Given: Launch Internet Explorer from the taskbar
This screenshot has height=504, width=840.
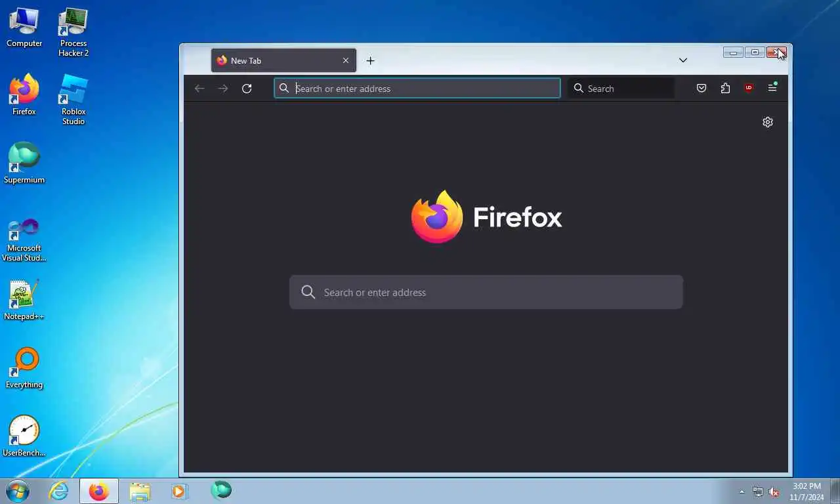Looking at the screenshot, I should 59,491.
